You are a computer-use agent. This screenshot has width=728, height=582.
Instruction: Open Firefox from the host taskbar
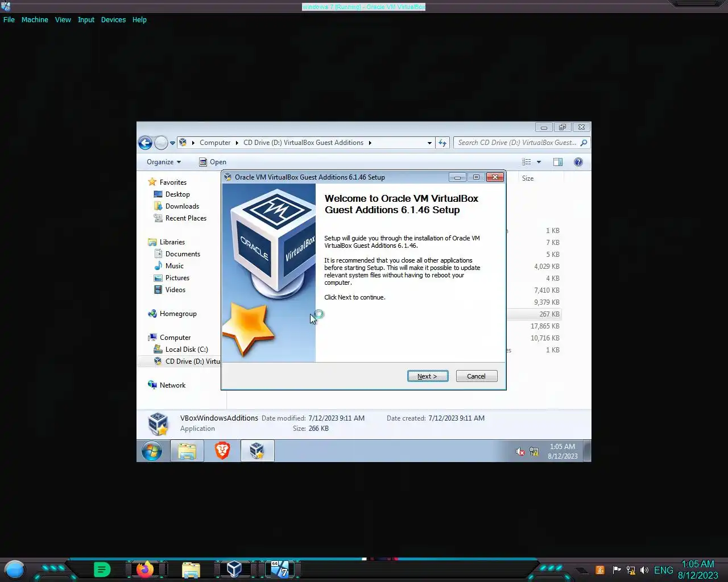coord(144,569)
